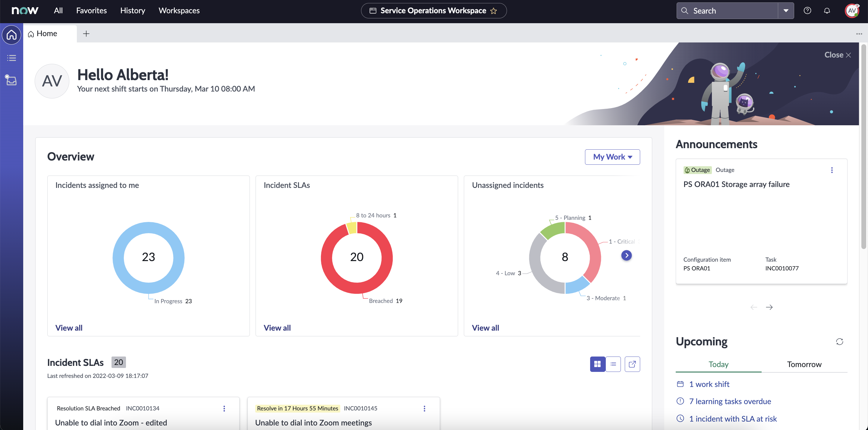The width and height of the screenshot is (868, 430).
Task: View all unassigned incidents
Action: click(485, 327)
